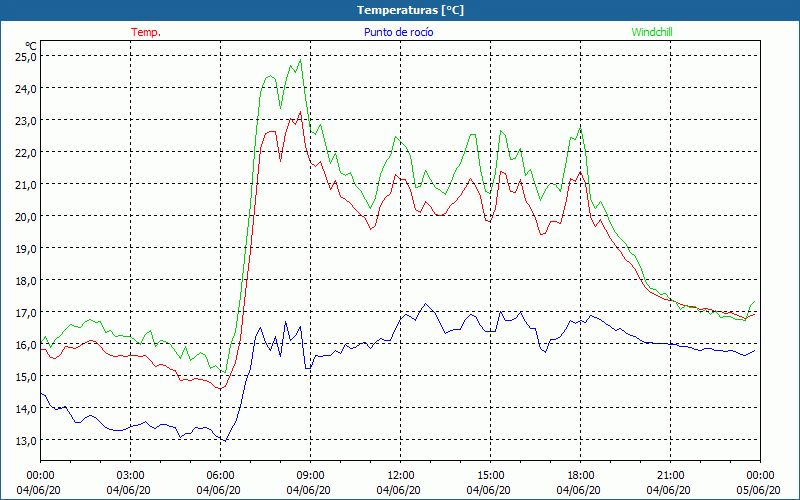Click the '25,0' y-axis value
The height and width of the screenshot is (500, 800).
[x=26, y=57]
